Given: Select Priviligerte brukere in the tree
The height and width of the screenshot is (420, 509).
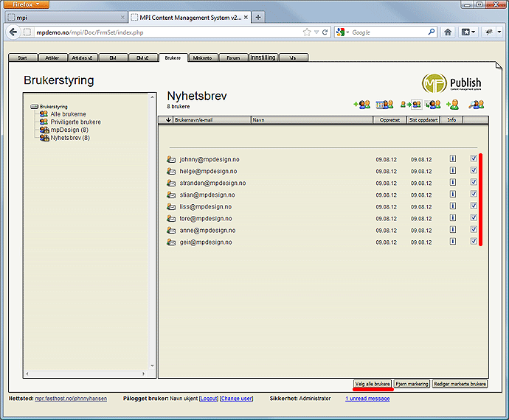Looking at the screenshot, I should (x=76, y=122).
